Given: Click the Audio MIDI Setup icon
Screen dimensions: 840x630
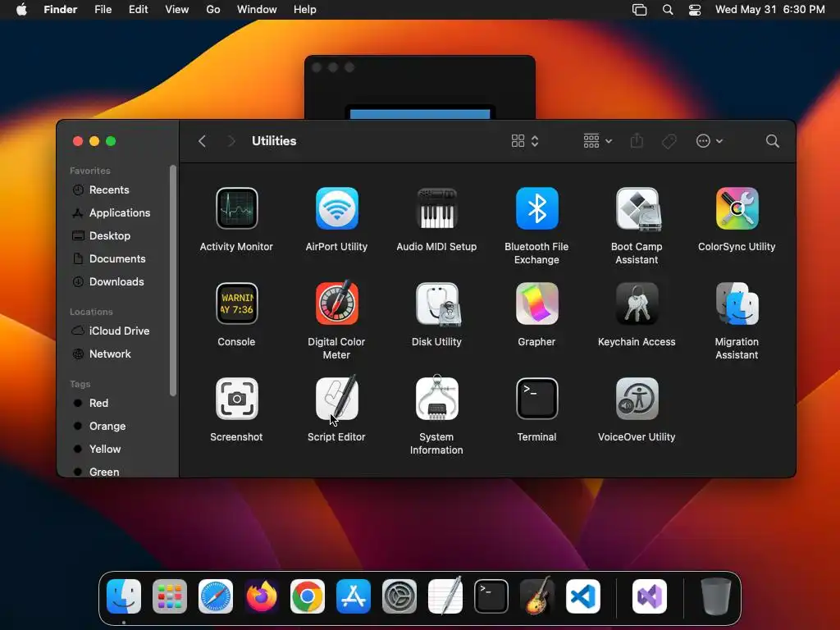Looking at the screenshot, I should coord(436,208).
